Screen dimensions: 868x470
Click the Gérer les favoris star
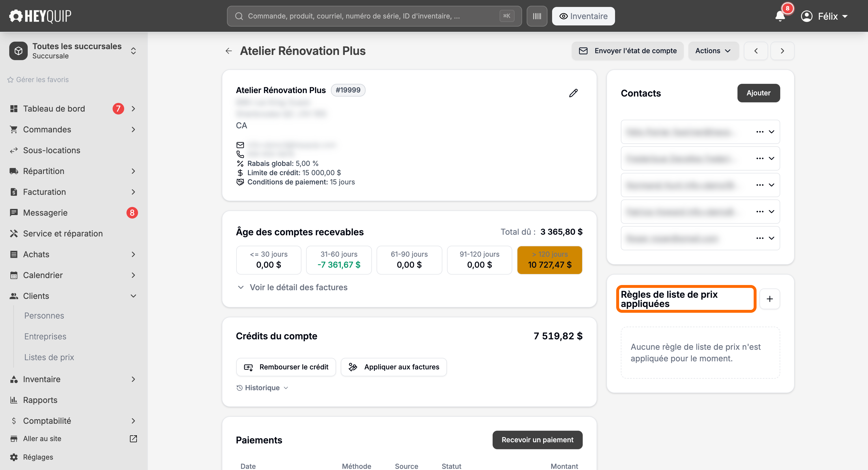(x=10, y=79)
